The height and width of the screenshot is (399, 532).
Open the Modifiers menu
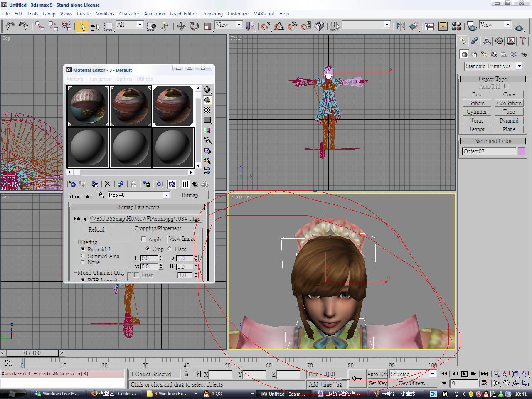(105, 14)
